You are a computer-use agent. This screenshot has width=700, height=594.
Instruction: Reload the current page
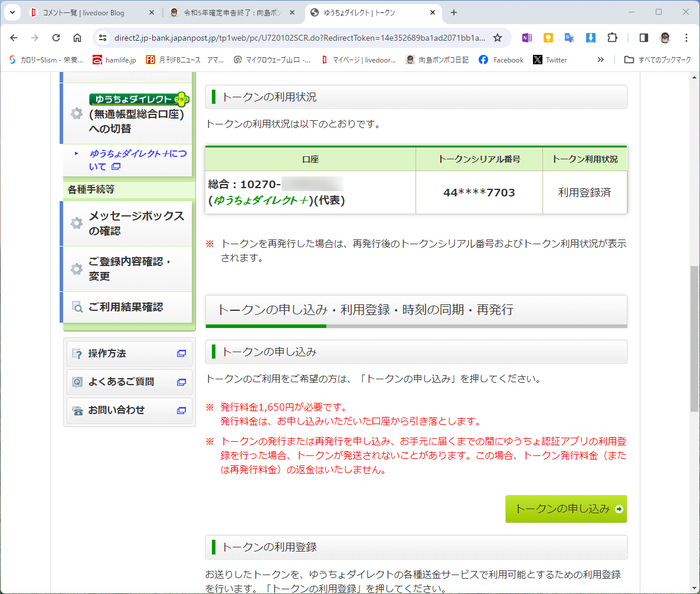pos(56,38)
